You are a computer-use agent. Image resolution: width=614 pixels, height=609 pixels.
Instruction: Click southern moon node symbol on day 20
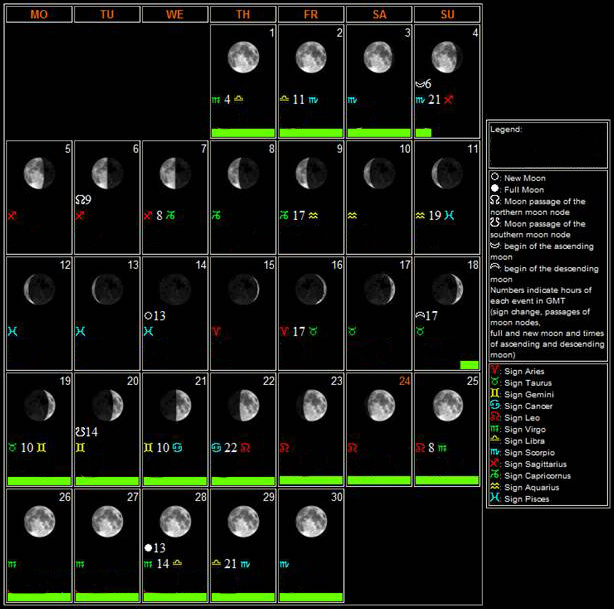(x=80, y=431)
